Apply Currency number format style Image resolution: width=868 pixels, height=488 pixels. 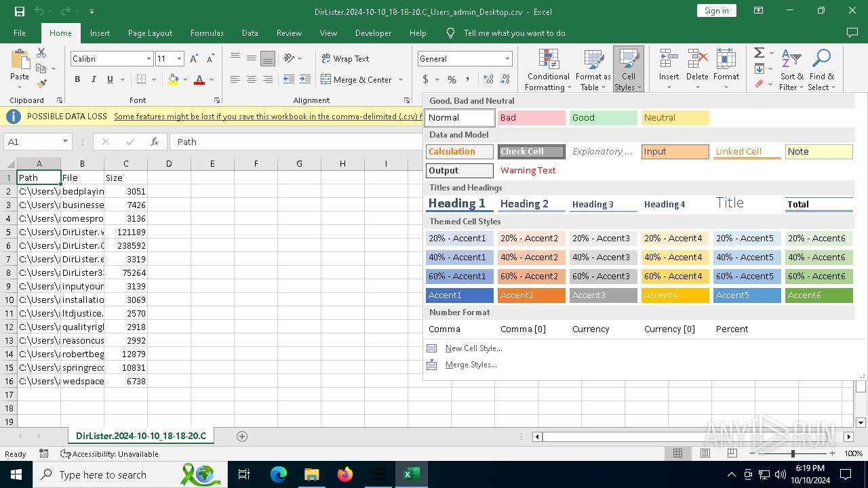point(604,329)
